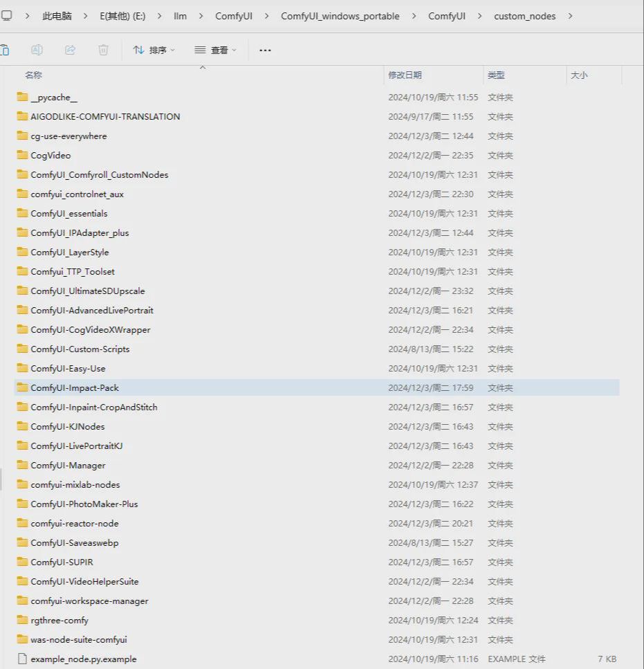Click the collapse arrow above the file list

coord(203,66)
